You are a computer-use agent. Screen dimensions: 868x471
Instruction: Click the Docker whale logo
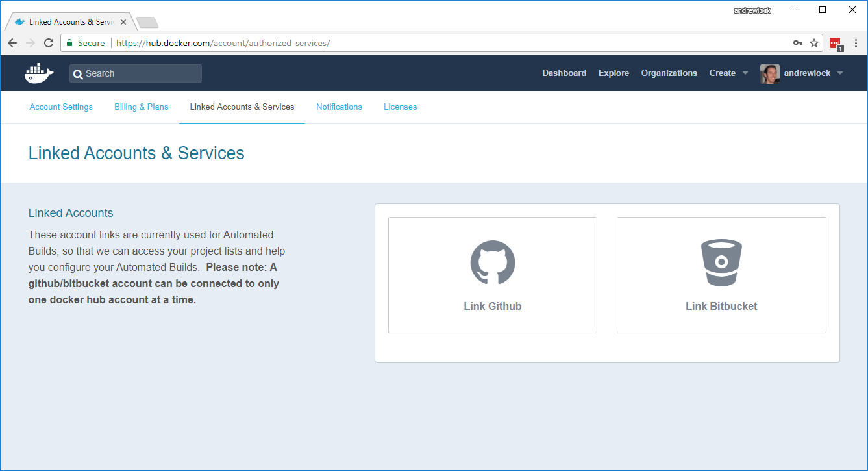click(39, 73)
